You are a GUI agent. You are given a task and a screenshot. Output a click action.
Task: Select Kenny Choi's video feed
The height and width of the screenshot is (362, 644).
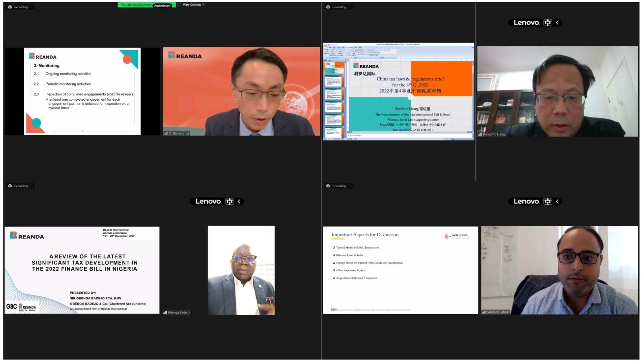tap(241, 91)
